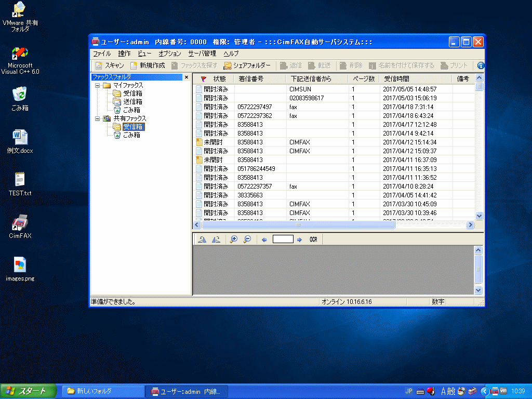Select the TEST.txt desktop icon

click(x=20, y=184)
